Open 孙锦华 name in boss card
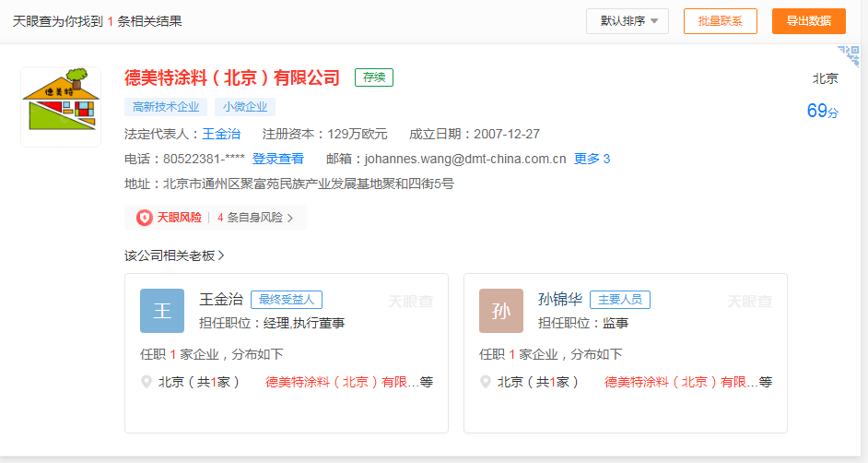This screenshot has width=868, height=463. tap(560, 300)
